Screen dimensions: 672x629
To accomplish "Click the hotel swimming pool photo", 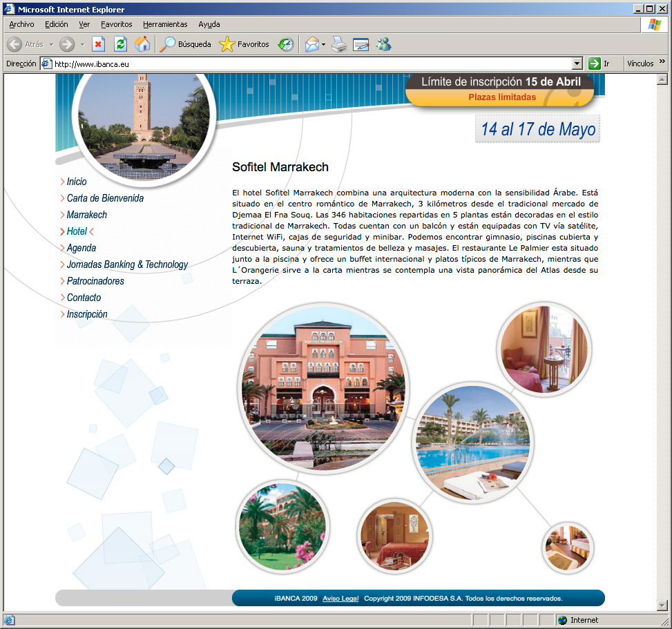I will click(473, 443).
